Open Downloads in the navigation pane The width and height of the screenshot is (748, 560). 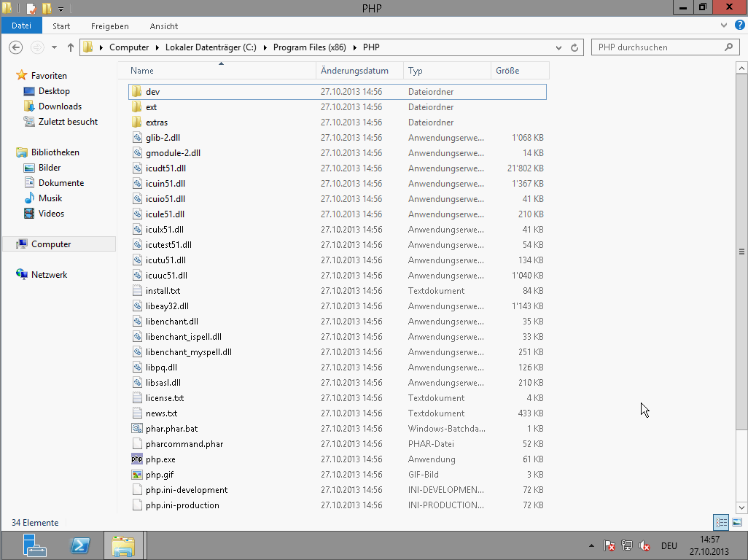tap(60, 106)
